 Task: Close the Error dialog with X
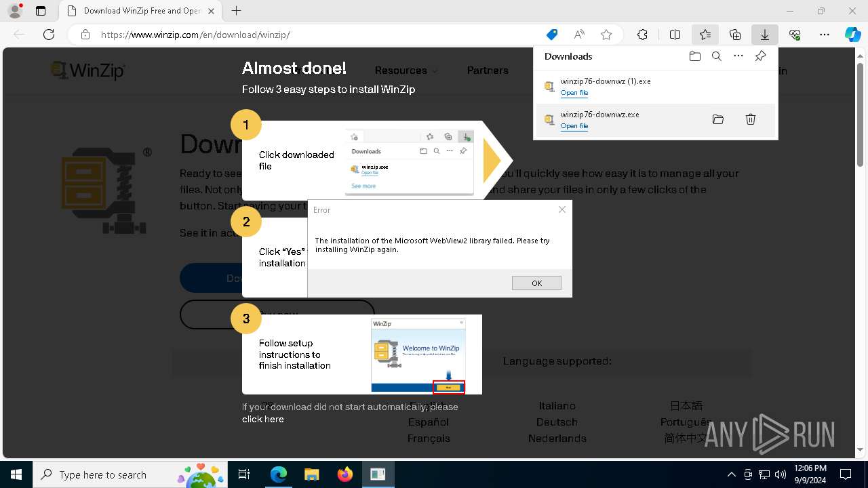[x=561, y=209]
